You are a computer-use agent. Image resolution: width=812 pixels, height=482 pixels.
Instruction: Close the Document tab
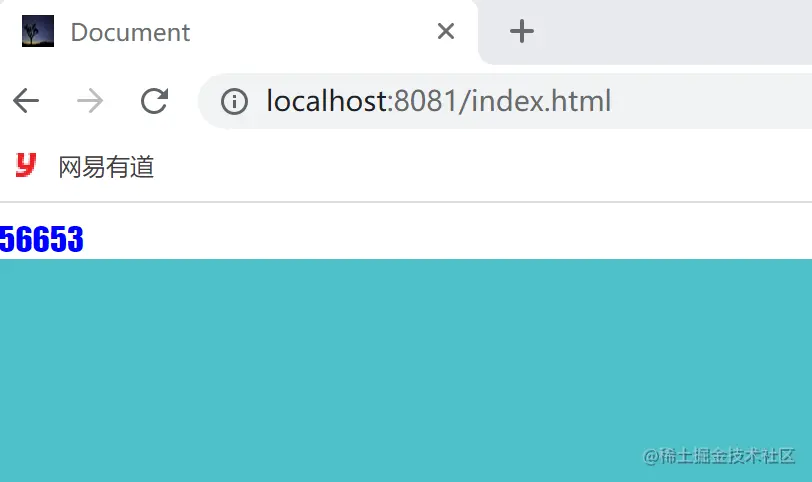pyautogui.click(x=446, y=31)
